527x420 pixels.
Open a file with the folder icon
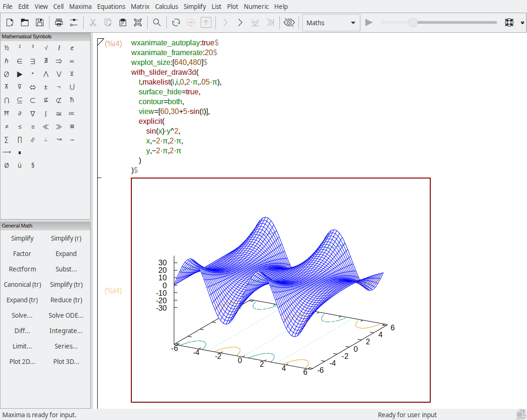25,22
